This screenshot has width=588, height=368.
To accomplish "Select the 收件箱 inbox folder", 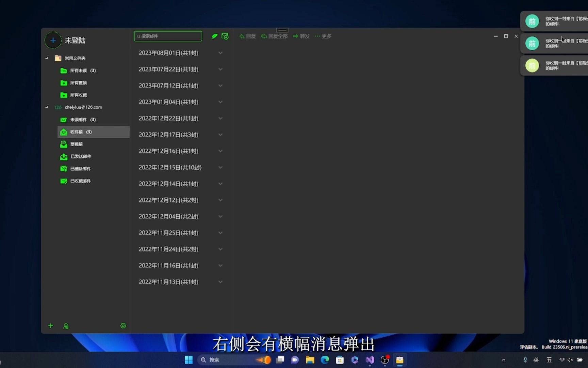I will (x=94, y=132).
